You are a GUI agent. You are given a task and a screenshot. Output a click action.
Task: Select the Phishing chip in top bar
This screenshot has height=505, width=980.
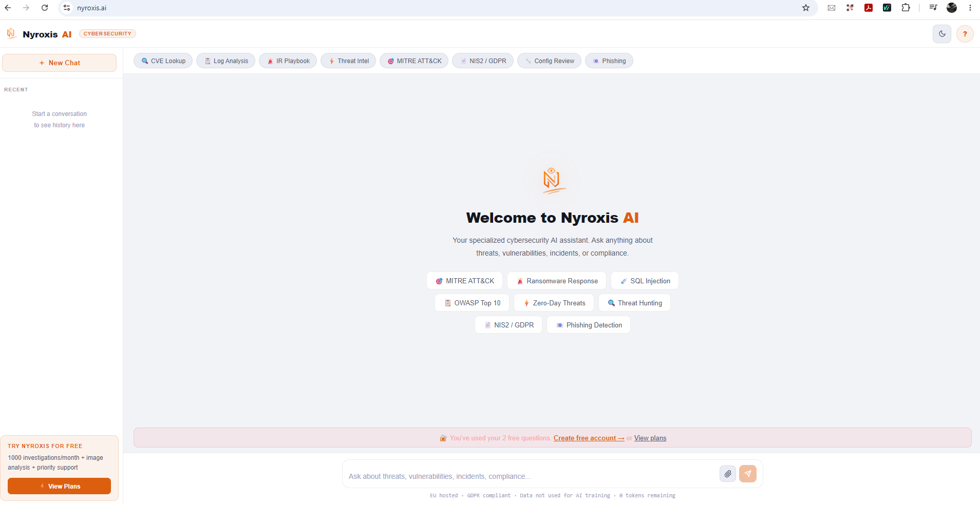(609, 61)
